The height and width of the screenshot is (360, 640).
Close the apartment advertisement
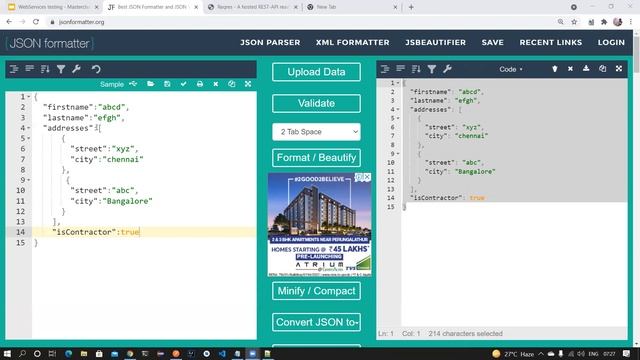pos(367,177)
